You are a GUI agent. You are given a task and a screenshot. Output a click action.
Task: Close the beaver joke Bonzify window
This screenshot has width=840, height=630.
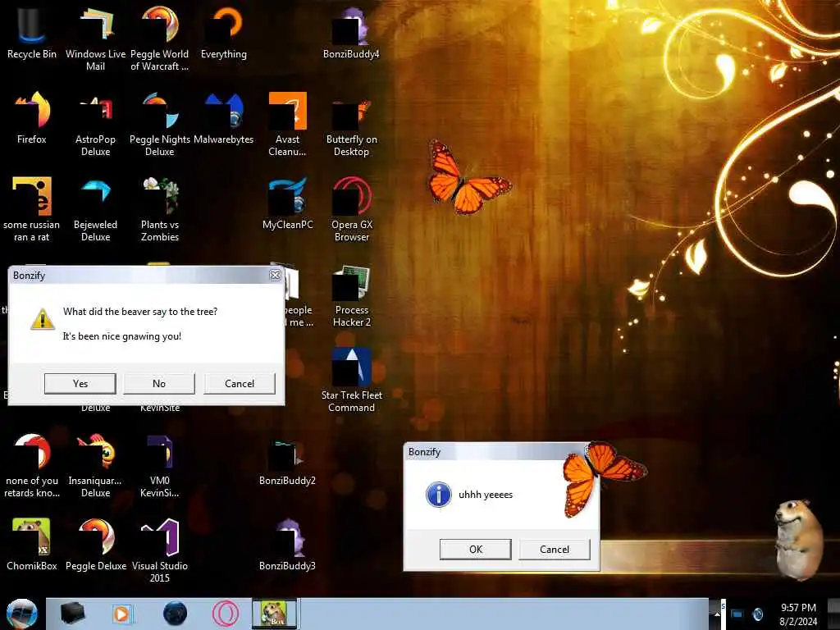click(275, 276)
